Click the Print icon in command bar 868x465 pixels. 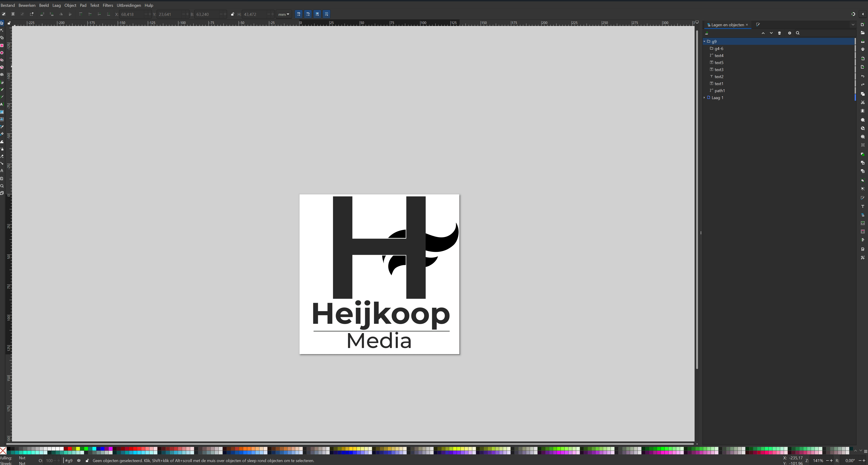coord(863,50)
